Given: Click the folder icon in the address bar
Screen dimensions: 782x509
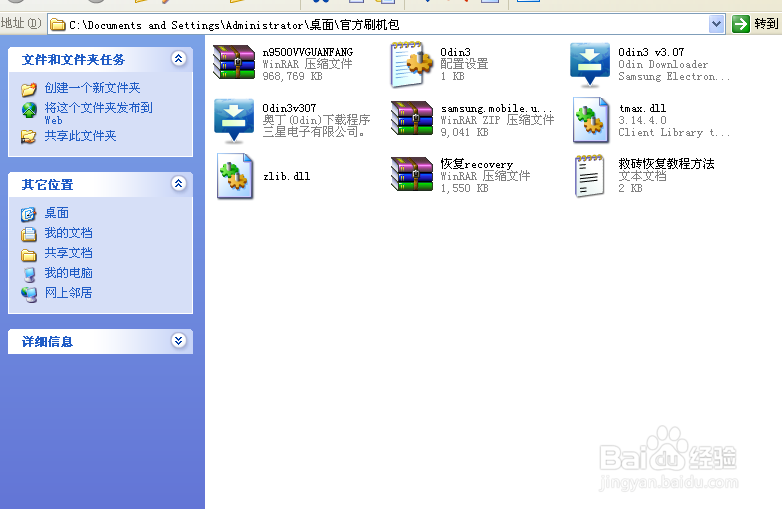Looking at the screenshot, I should tap(58, 24).
